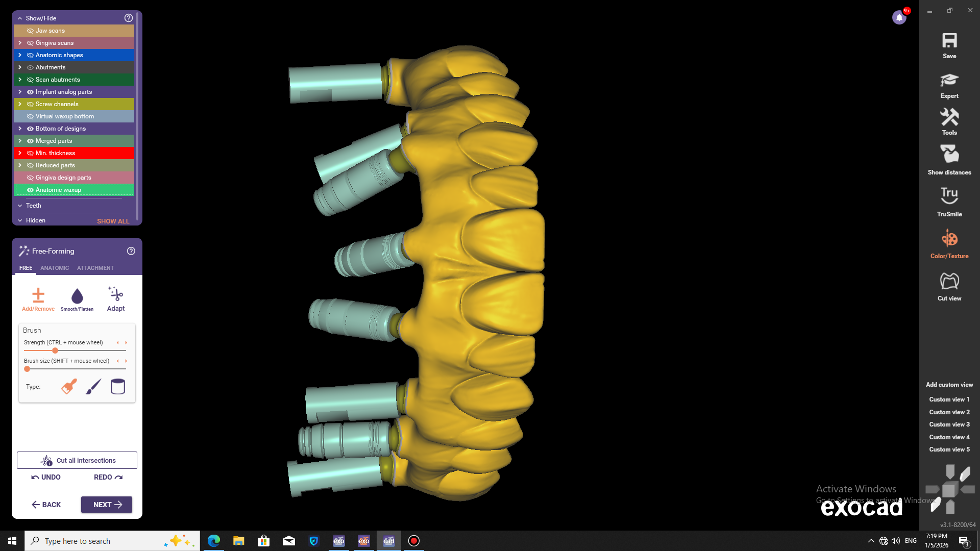Select the Smooth/Flatten brush tool
This screenshot has height=551, width=980.
tap(77, 296)
